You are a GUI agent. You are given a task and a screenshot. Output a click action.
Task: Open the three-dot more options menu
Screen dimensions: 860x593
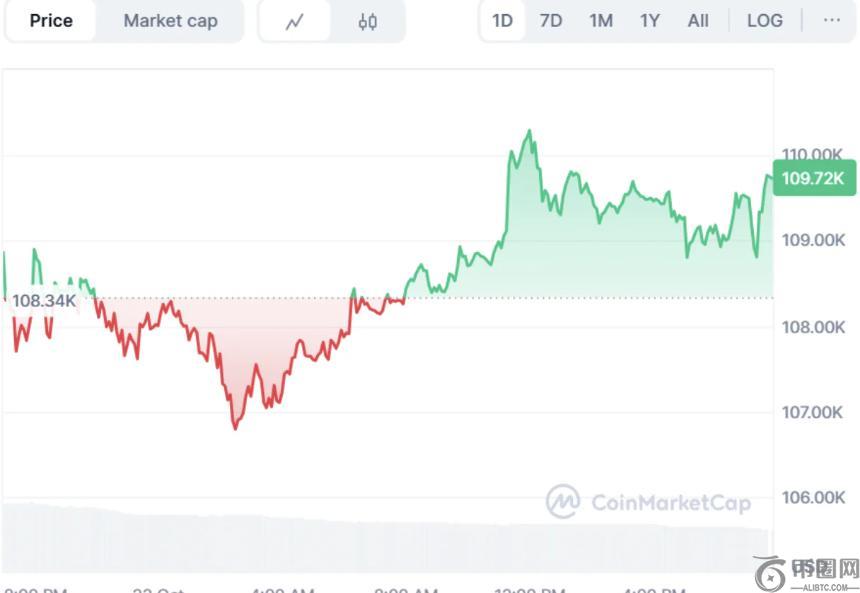[x=831, y=20]
